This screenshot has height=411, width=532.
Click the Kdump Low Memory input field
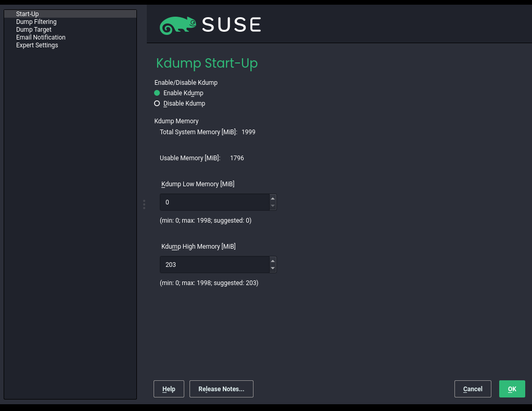[214, 202]
